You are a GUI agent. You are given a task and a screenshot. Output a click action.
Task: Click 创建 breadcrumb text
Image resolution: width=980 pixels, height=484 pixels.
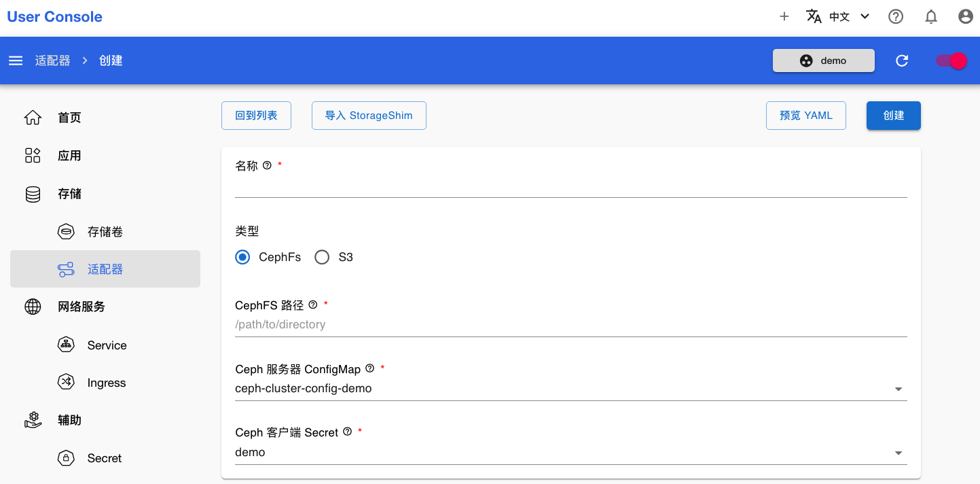[111, 60]
